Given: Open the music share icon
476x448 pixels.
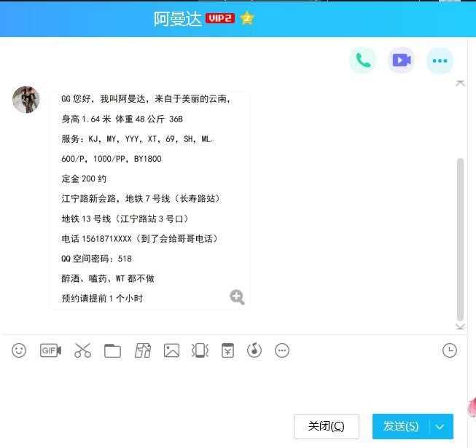Looking at the screenshot, I should point(254,350).
